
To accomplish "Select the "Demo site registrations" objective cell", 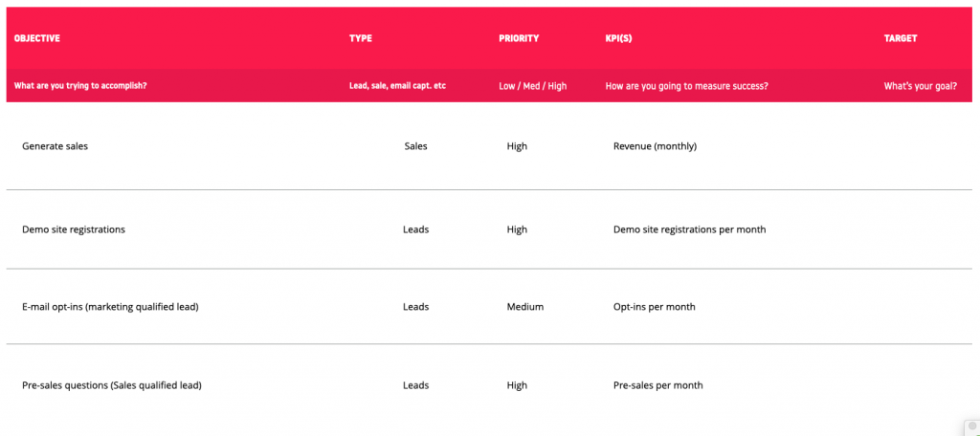I will click(73, 229).
